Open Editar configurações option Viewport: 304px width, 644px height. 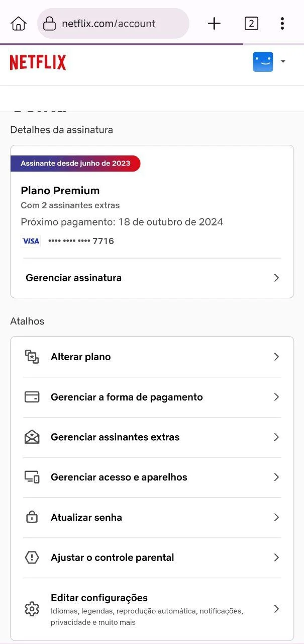point(152,609)
